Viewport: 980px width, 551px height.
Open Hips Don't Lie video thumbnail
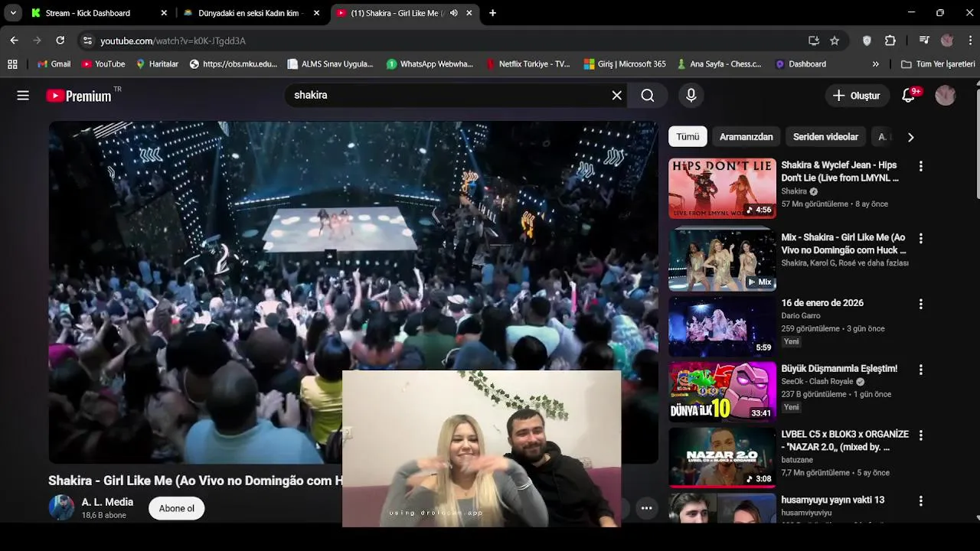pos(722,188)
